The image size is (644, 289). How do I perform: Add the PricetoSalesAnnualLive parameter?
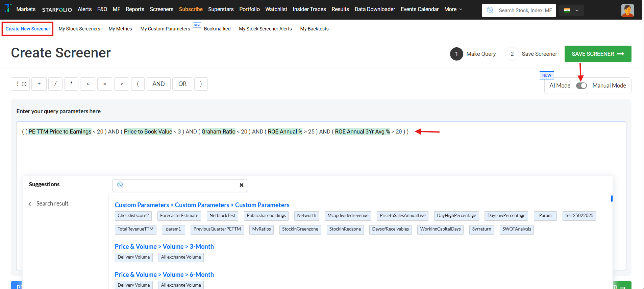[x=403, y=216]
